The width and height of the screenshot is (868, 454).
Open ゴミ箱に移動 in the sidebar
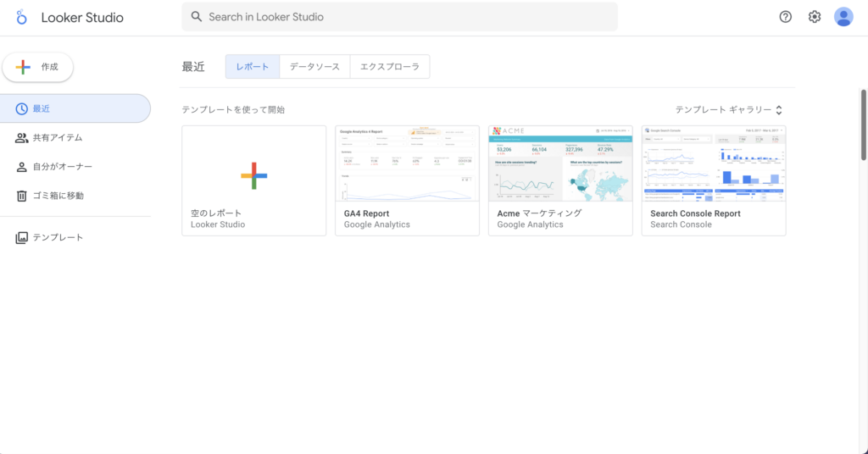(x=75, y=196)
